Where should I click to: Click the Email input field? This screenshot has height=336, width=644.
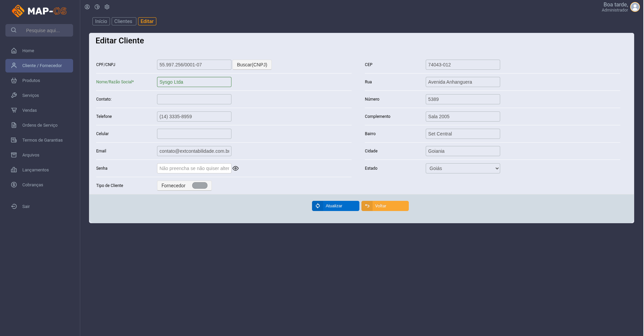tap(194, 151)
